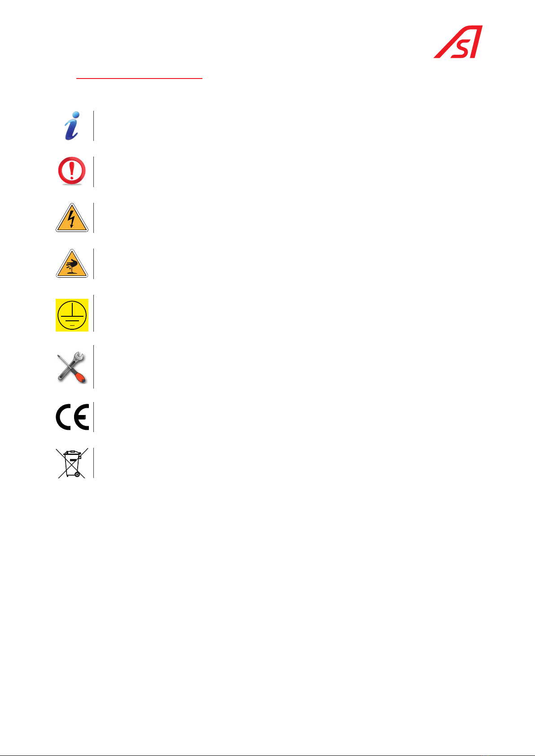Click the divider beside the hand hazard sign
The image size is (535, 756).
(x=93, y=264)
